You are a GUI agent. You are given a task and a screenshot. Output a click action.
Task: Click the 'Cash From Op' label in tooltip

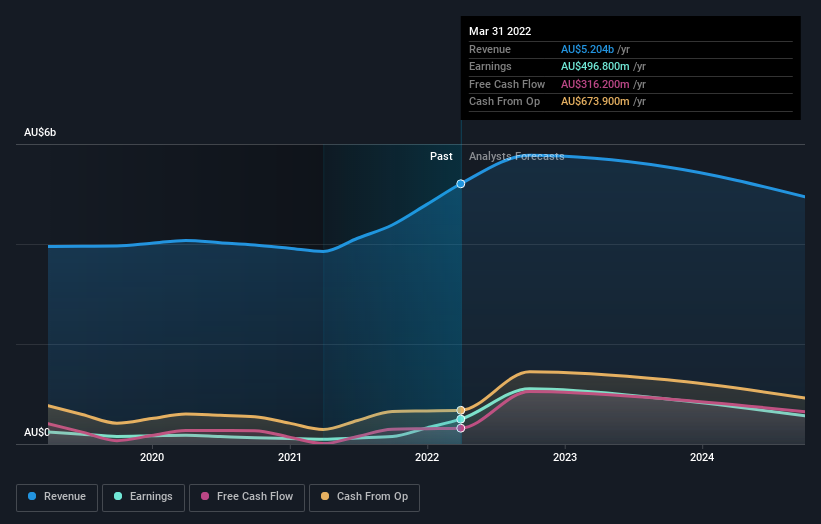tap(504, 102)
